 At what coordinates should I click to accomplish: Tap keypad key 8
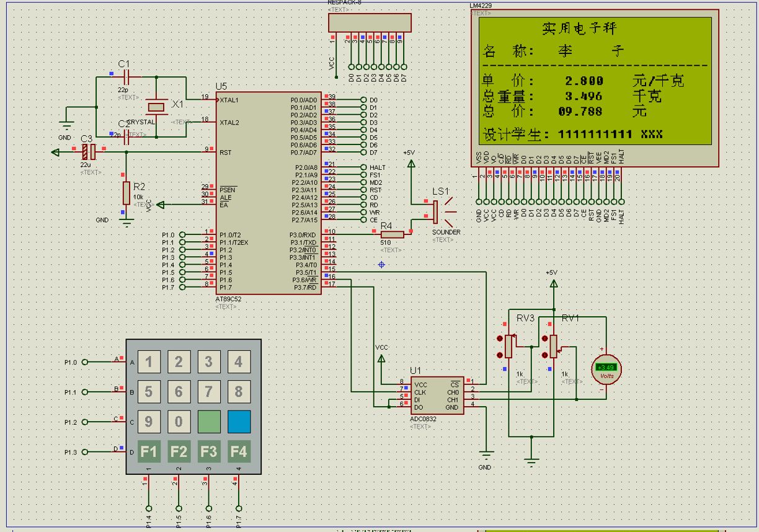coord(239,392)
